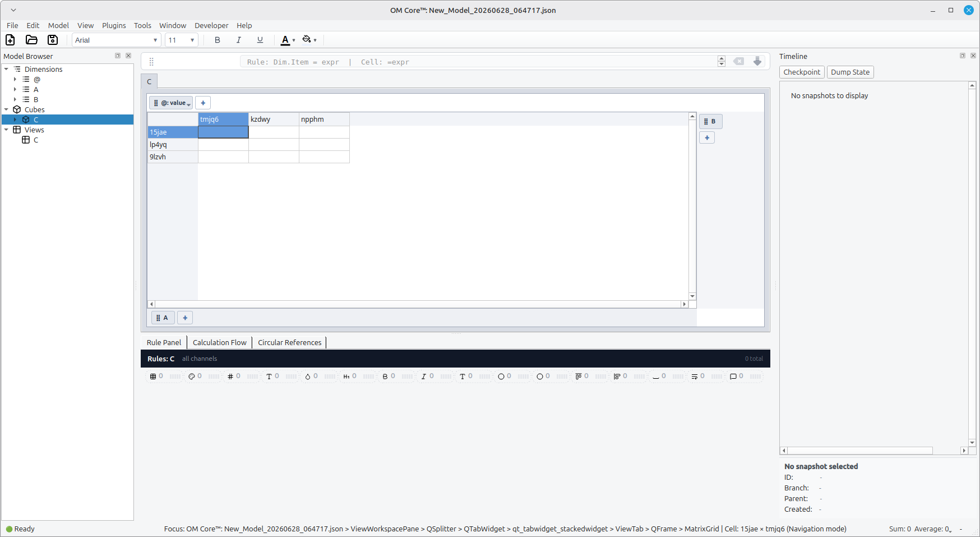Click the grid channel icon in rules bar
This screenshot has width=980, height=537.
[x=153, y=377]
